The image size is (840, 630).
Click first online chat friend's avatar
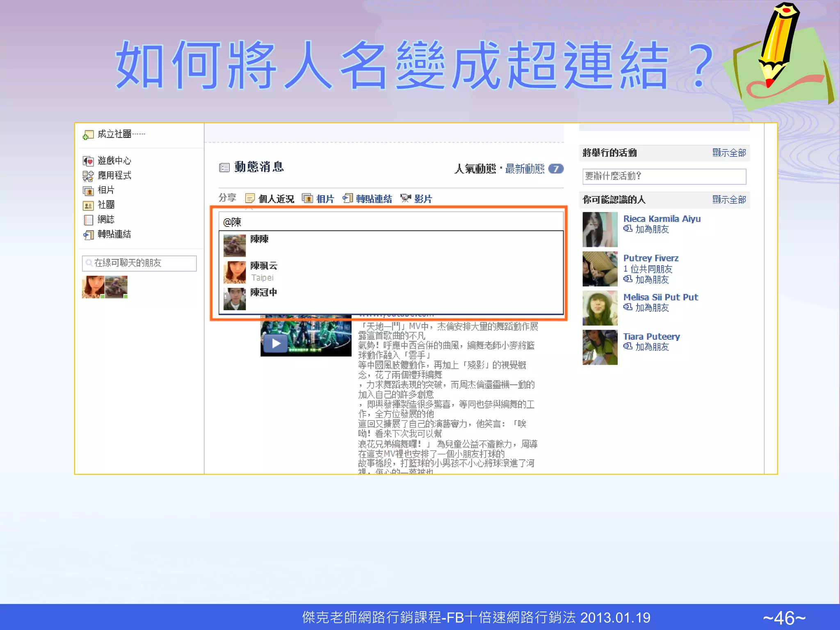93,287
